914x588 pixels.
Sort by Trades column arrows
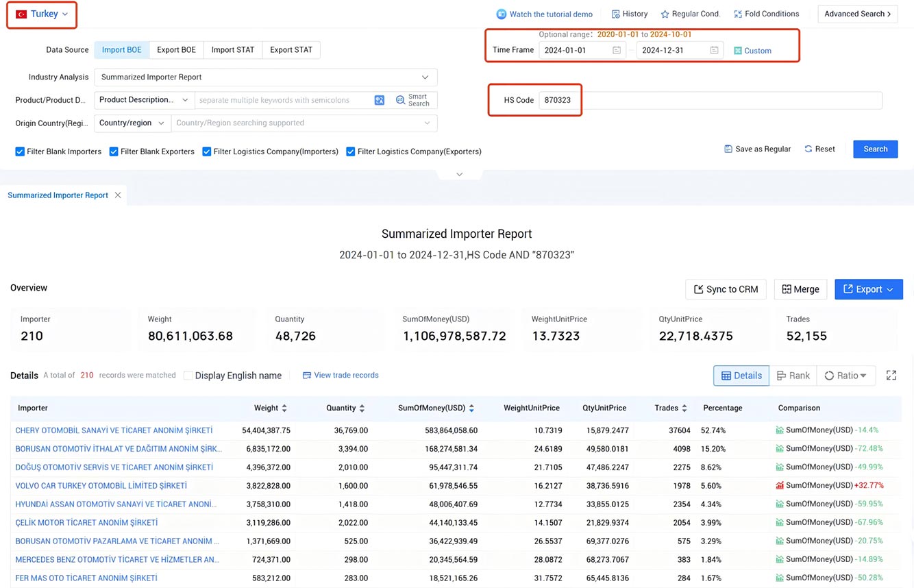[684, 408]
